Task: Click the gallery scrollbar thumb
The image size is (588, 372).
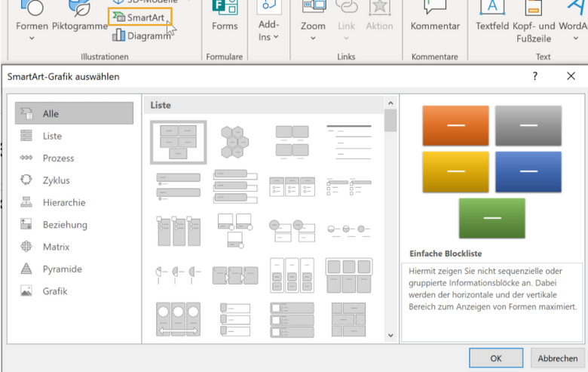Action: point(390,120)
